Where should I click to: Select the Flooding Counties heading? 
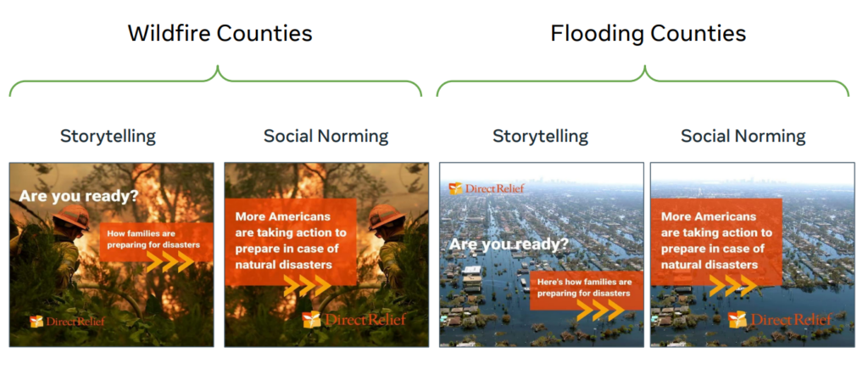(648, 34)
